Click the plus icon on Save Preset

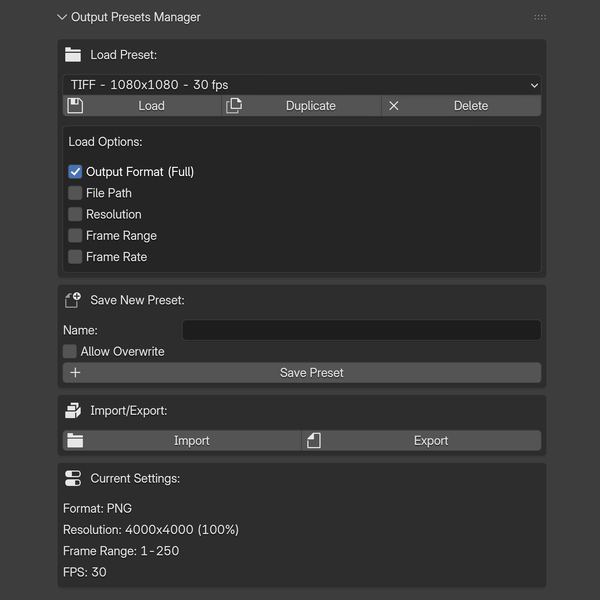(x=75, y=373)
